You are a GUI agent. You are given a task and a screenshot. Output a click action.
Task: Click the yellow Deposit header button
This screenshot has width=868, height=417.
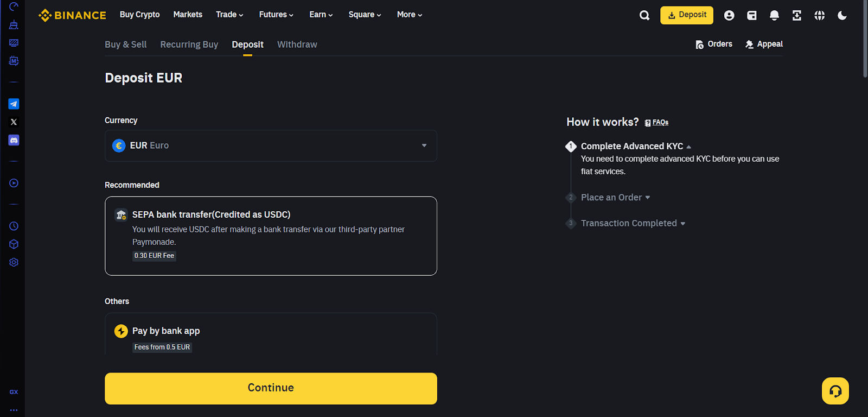686,15
